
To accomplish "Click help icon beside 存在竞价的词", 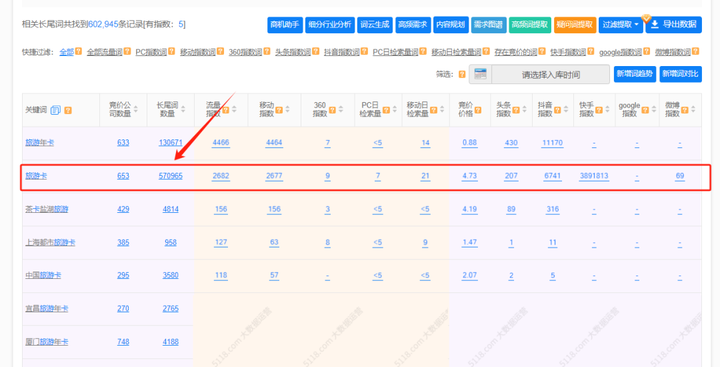I will pos(542,51).
